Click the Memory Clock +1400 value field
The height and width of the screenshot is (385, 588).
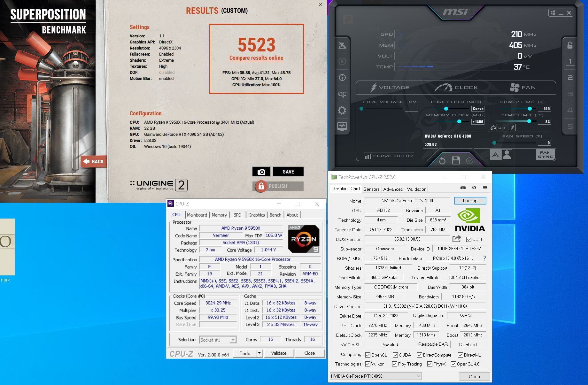pyautogui.click(x=478, y=122)
